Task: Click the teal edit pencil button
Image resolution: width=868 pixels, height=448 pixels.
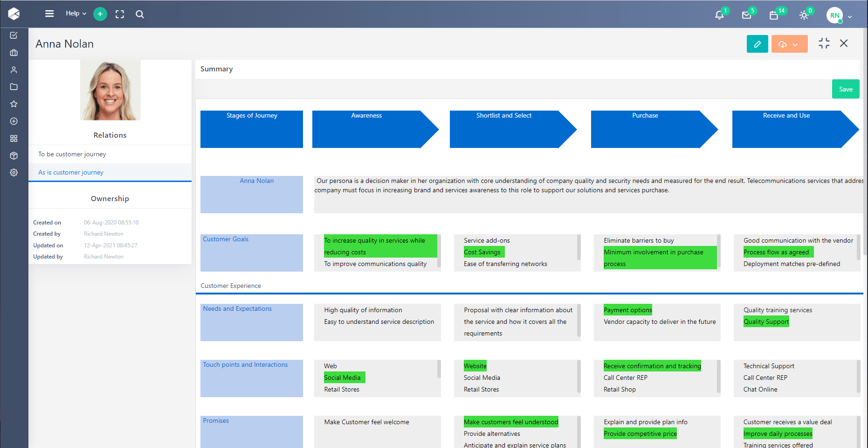Action: (757, 44)
